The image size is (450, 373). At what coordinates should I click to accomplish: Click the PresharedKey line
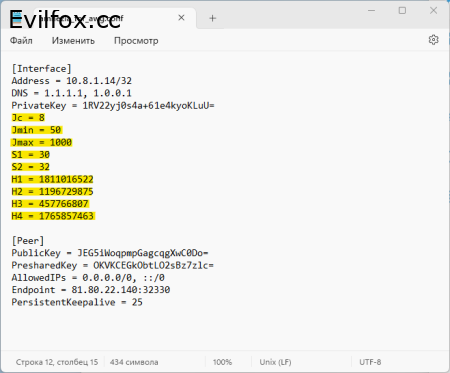pyautogui.click(x=113, y=265)
